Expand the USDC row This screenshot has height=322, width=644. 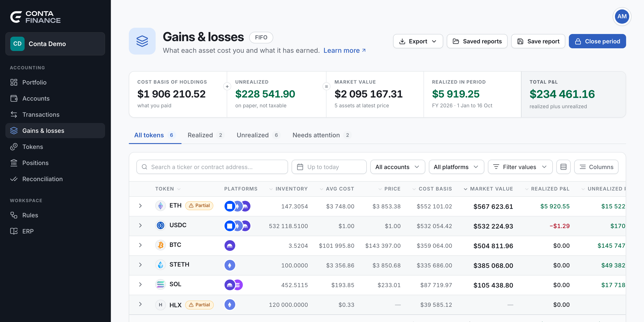click(140, 225)
